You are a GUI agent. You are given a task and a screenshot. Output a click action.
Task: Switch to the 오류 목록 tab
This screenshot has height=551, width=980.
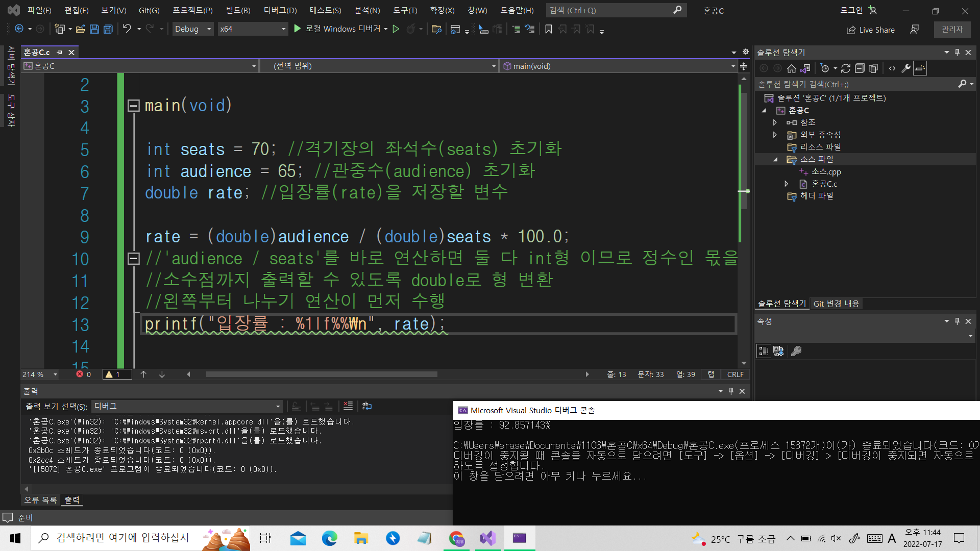pyautogui.click(x=40, y=500)
